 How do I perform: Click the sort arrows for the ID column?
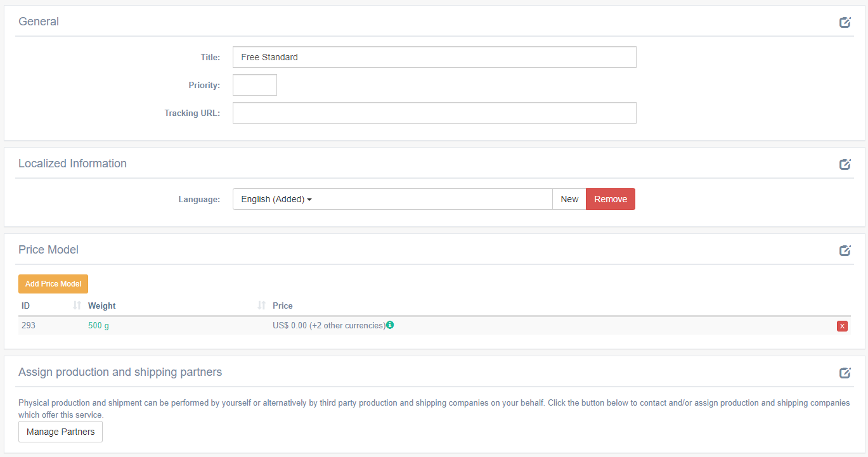coord(77,306)
